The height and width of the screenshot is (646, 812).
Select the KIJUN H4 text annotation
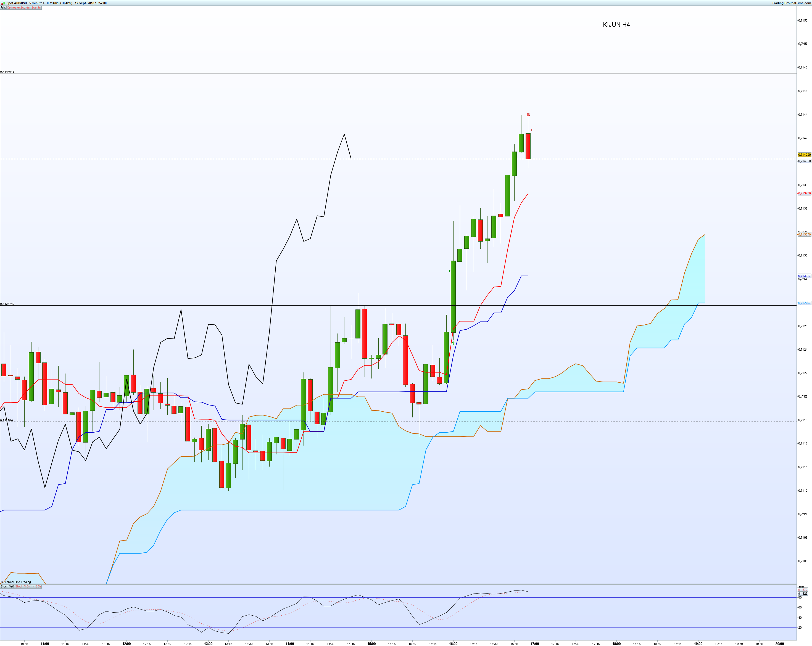point(616,25)
